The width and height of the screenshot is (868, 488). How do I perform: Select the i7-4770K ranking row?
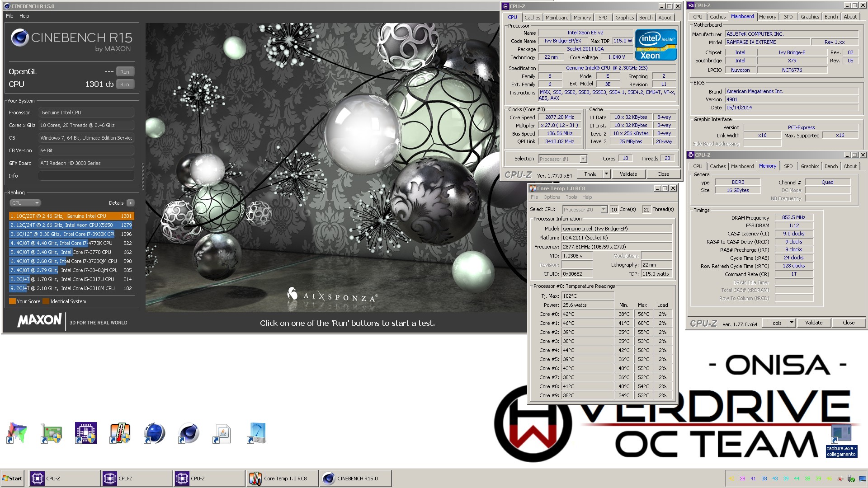71,243
